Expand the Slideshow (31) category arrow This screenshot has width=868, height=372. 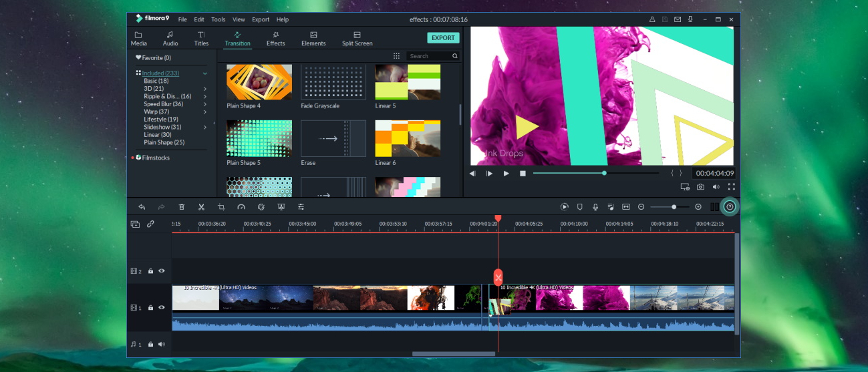tap(205, 127)
